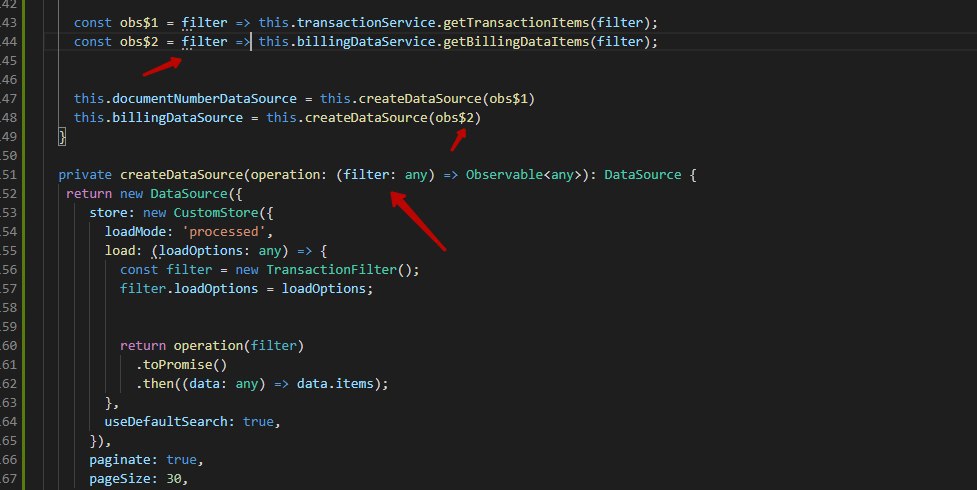The width and height of the screenshot is (977, 490).
Task: Click line number 51 in the gutter
Action: [x=9, y=175]
